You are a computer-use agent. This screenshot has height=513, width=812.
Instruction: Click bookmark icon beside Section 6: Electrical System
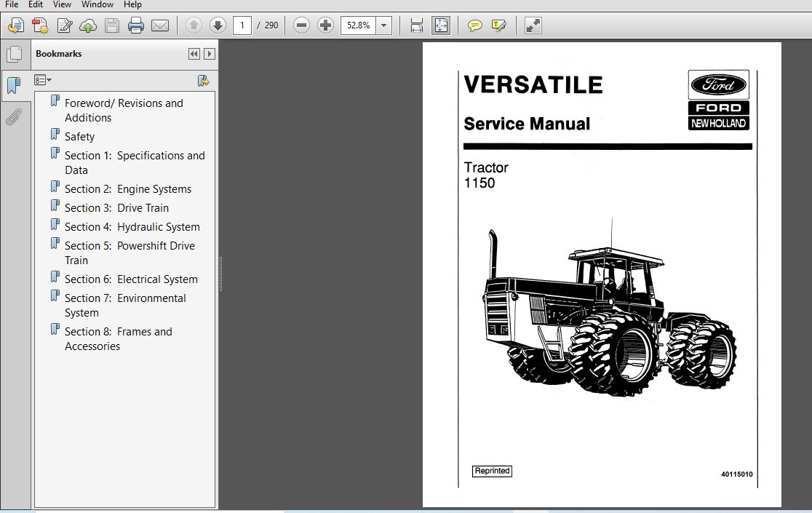55,277
